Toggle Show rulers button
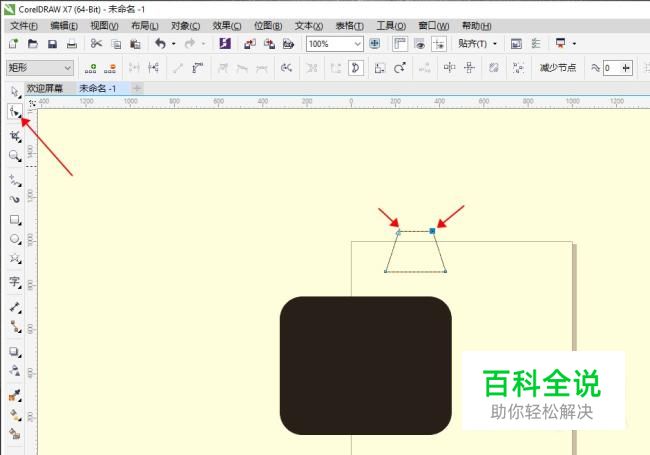 click(400, 44)
